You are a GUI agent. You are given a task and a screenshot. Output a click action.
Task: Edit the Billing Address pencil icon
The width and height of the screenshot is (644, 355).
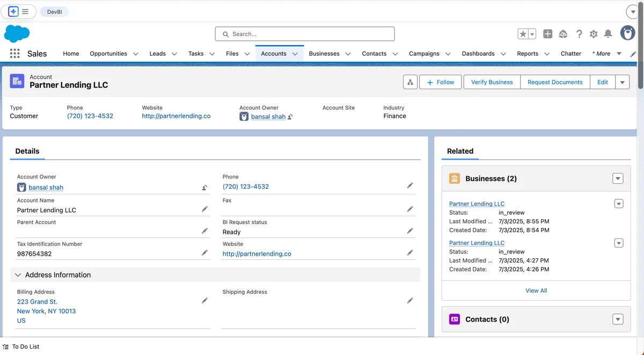coord(204,301)
